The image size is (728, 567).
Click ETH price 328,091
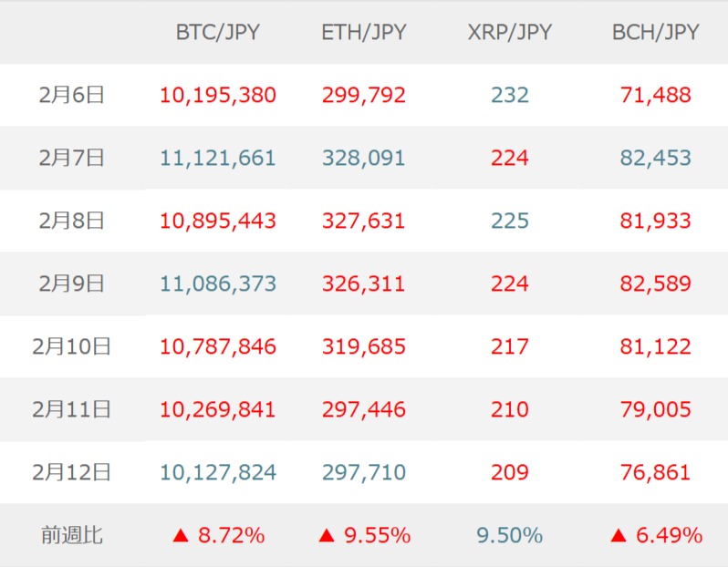363,158
